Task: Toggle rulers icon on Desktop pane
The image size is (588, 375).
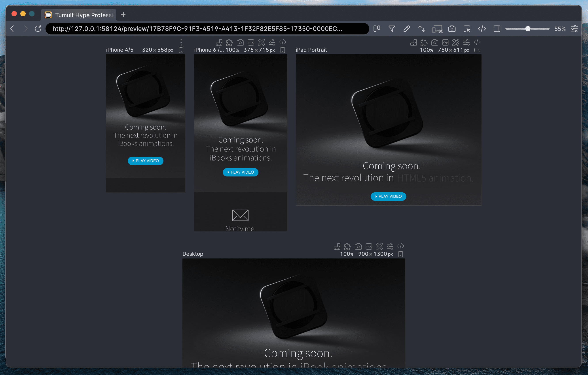Action: [x=337, y=247]
